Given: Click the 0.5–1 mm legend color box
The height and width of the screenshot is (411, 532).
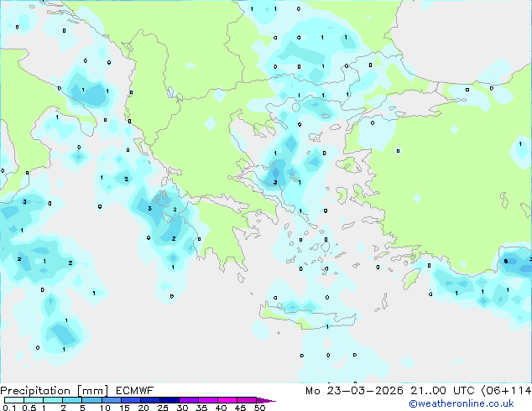Looking at the screenshot, I should point(34,400).
